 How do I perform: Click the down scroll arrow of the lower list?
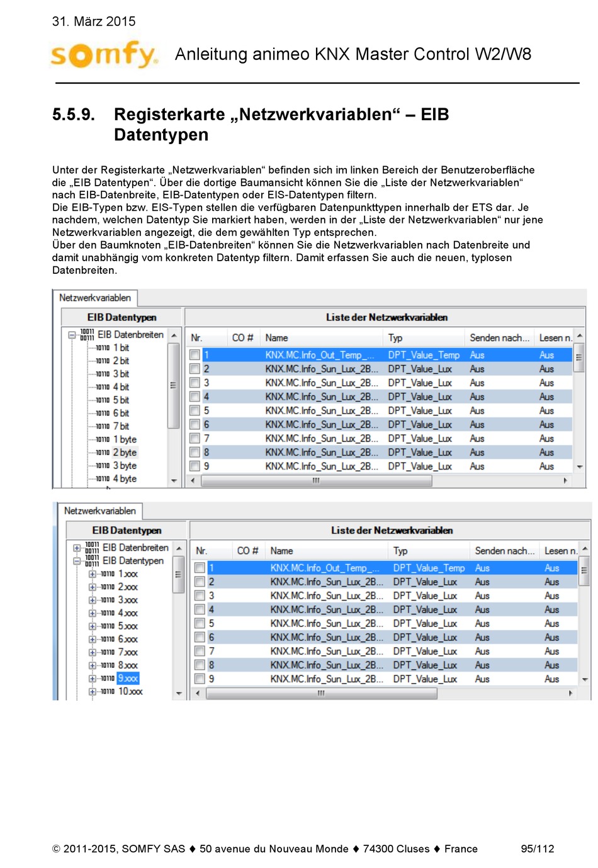tap(585, 680)
